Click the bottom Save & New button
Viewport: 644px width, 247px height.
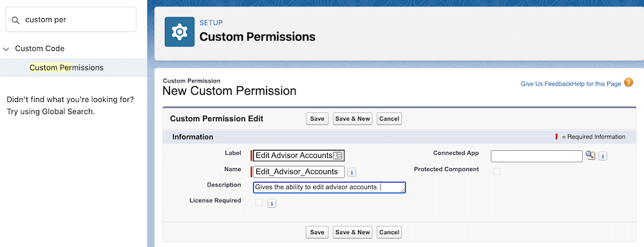click(x=352, y=232)
